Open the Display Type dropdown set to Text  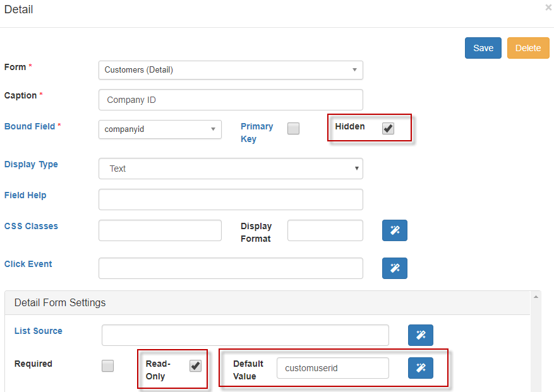(231, 169)
